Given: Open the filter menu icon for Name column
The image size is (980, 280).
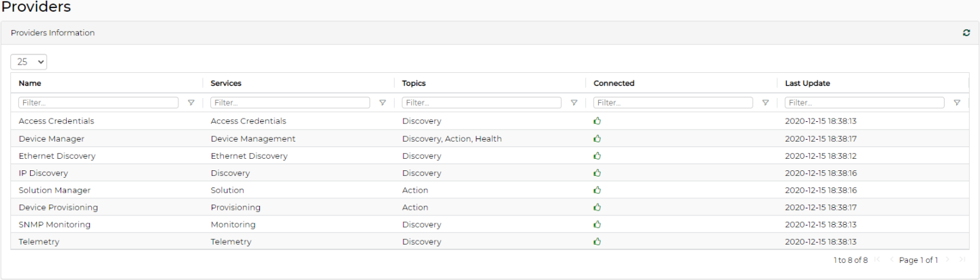Looking at the screenshot, I should coord(191,103).
